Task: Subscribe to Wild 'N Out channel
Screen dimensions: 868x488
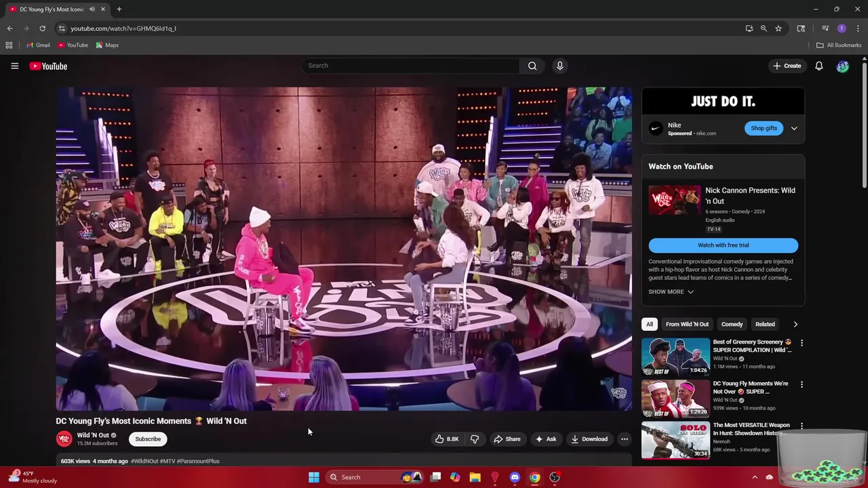Action: 148,439
